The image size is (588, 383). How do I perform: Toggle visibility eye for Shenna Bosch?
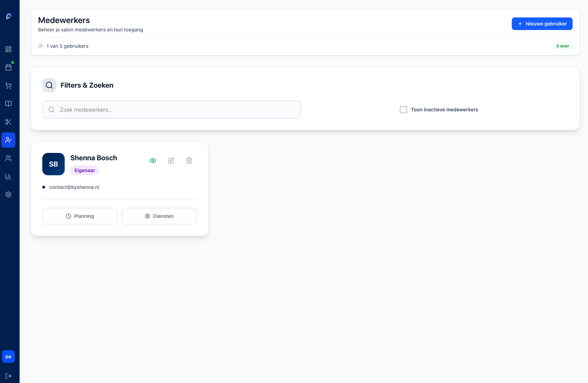153,161
